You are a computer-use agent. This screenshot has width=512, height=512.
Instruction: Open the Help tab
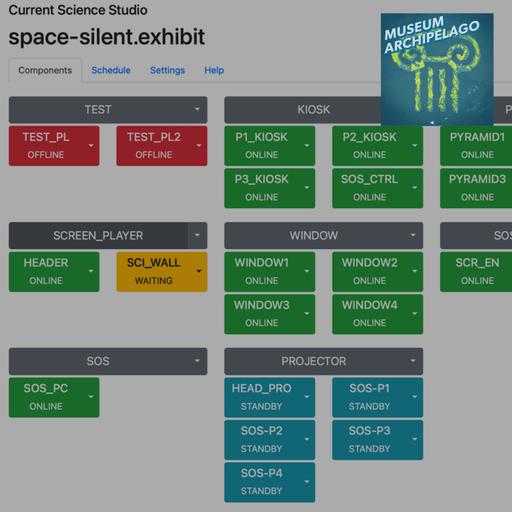tap(214, 70)
